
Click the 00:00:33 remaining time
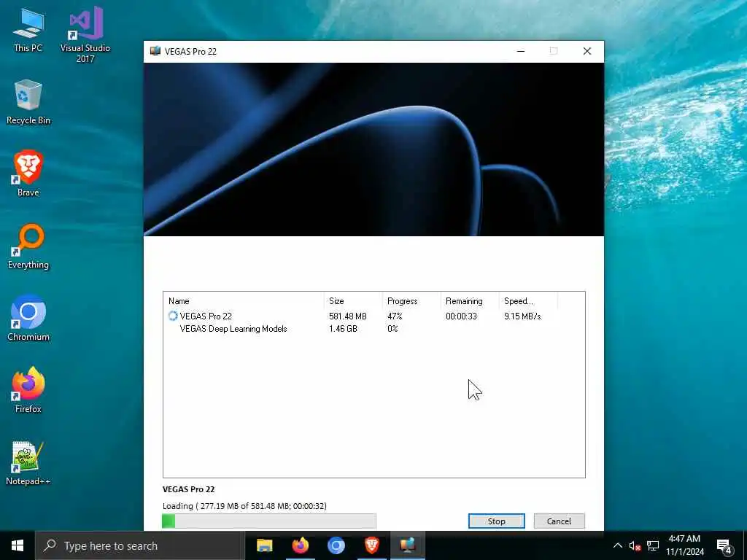pyautogui.click(x=461, y=316)
